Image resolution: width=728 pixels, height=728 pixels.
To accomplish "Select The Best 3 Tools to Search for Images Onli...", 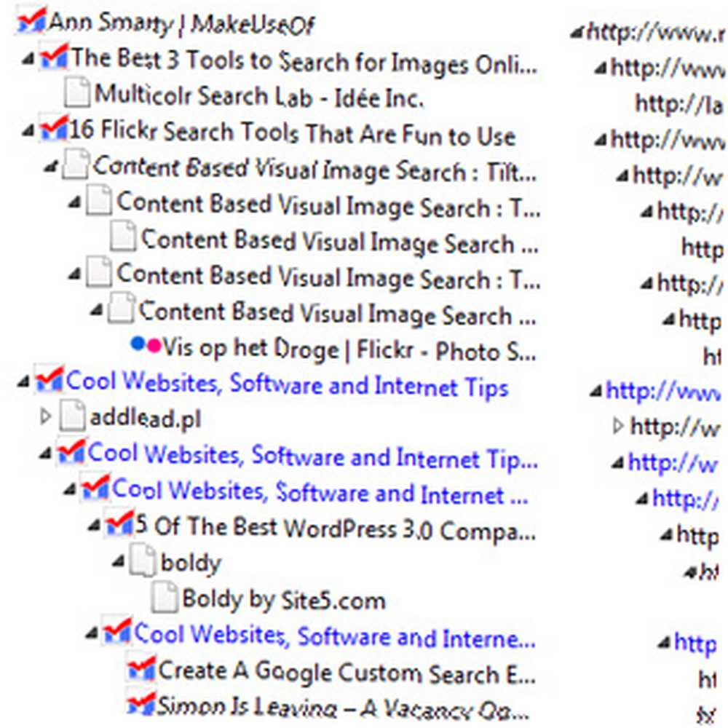I will pyautogui.click(x=304, y=60).
